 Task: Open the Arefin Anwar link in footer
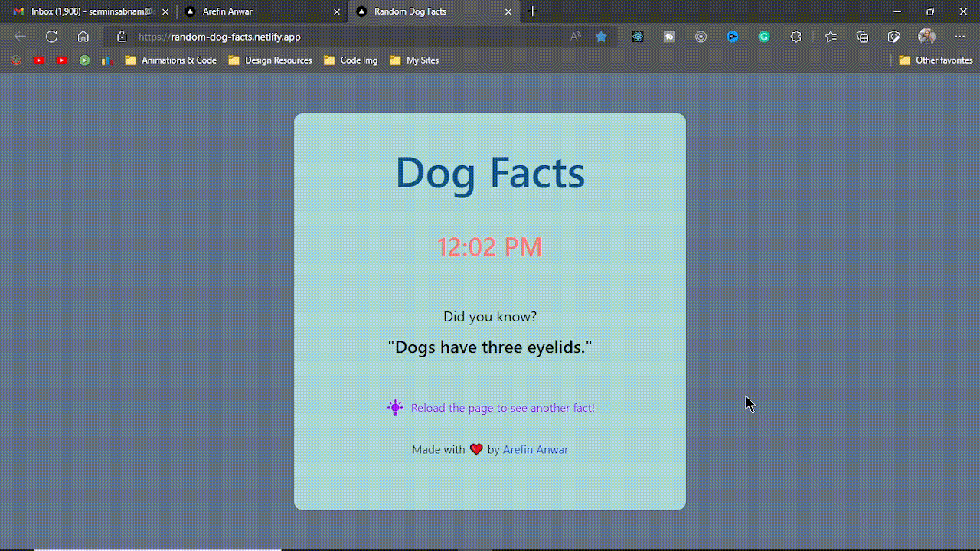[x=535, y=450]
